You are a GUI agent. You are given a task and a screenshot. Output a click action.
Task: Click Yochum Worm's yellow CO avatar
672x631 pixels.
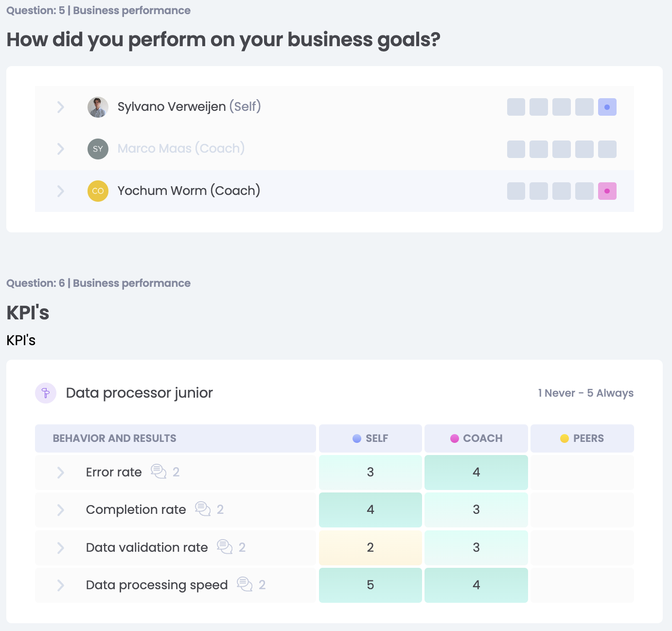click(98, 191)
